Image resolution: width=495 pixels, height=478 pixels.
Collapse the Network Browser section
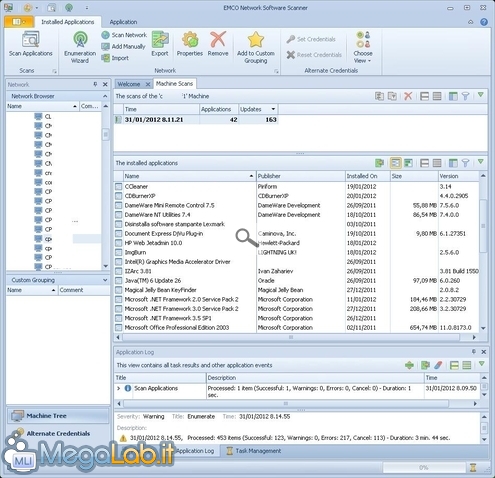105,96
